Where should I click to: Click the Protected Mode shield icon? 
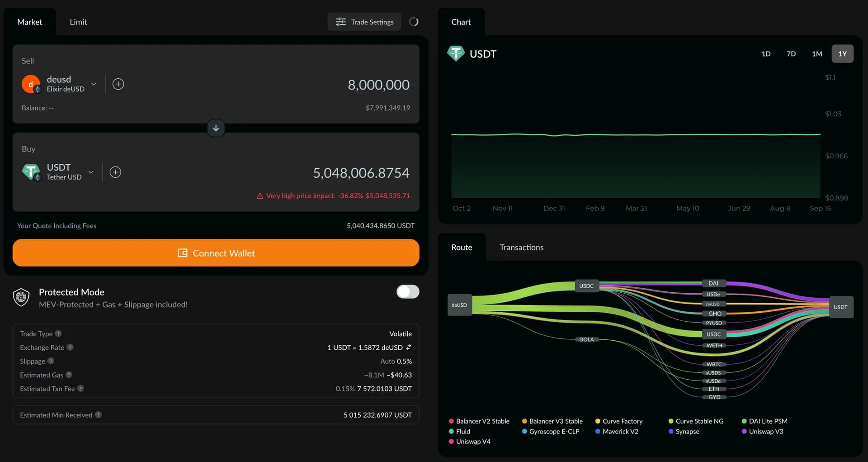click(21, 297)
